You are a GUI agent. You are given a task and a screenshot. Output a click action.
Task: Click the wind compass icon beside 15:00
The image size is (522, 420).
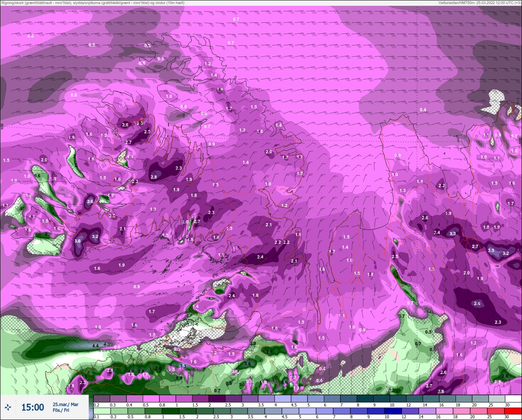[x=8, y=407]
